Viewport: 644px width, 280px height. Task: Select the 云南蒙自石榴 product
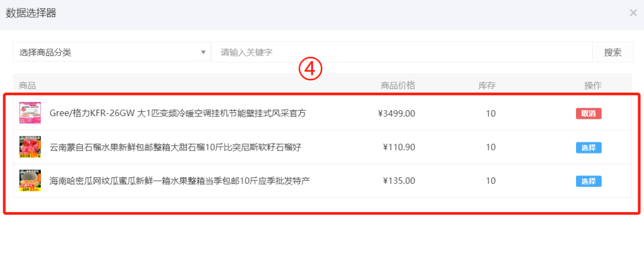coord(589,147)
